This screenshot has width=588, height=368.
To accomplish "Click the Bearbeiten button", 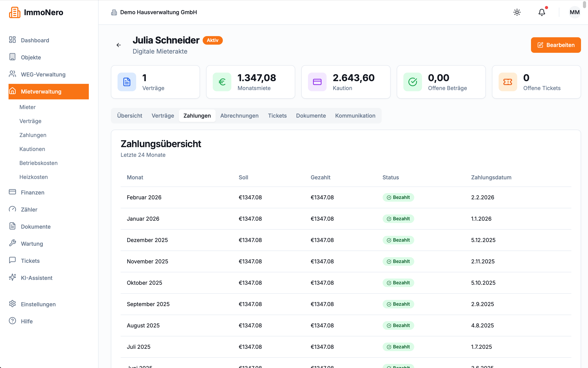I will pyautogui.click(x=556, y=45).
